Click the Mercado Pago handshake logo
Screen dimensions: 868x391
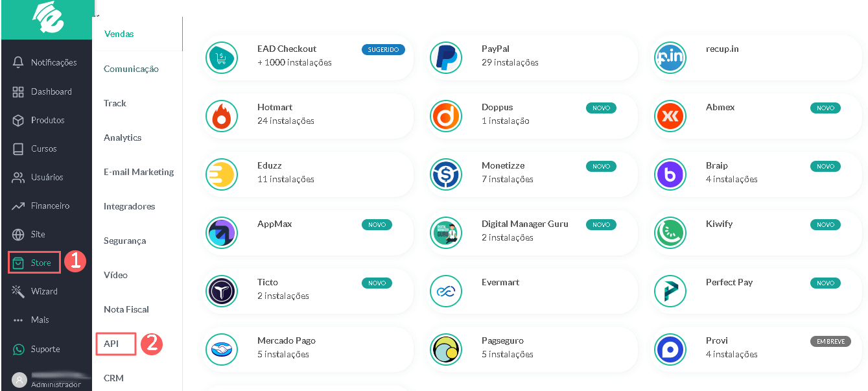[222, 350]
